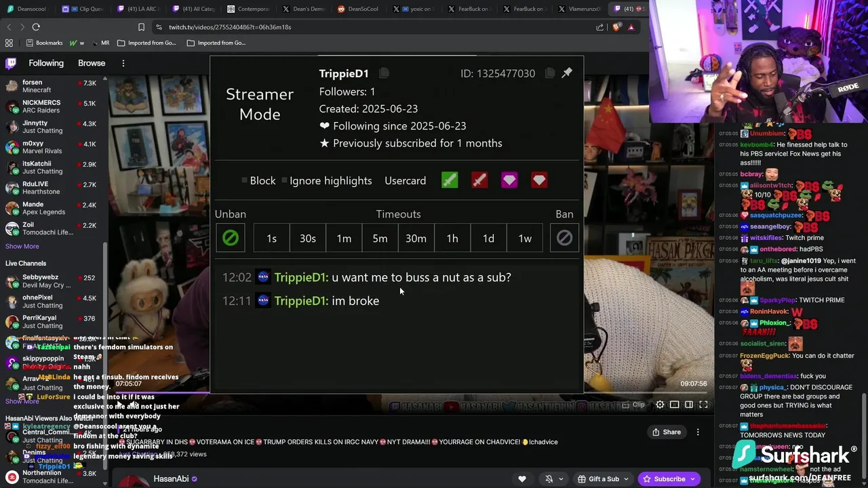Tick the Ignore highlights checkbox
The width and height of the screenshot is (868, 488).
click(x=284, y=181)
